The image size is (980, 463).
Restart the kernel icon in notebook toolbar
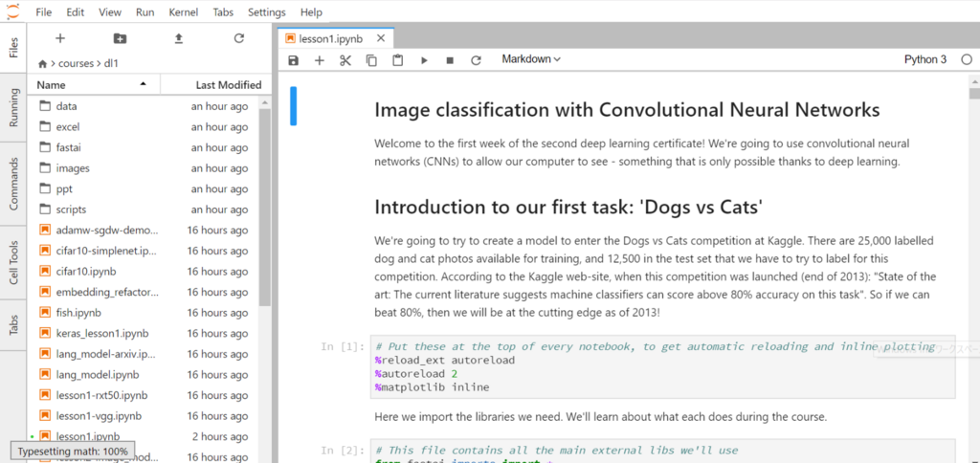[x=477, y=60]
